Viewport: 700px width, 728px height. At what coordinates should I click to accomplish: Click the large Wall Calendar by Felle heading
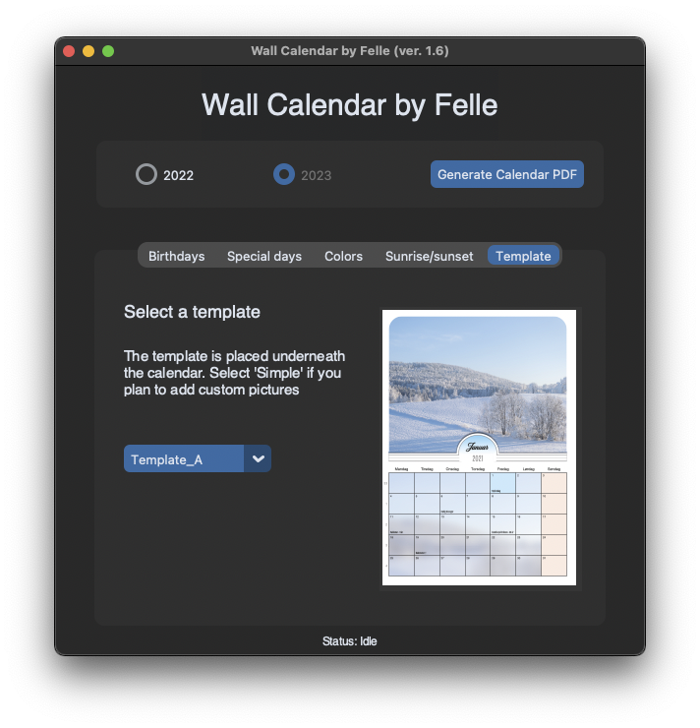tap(350, 104)
